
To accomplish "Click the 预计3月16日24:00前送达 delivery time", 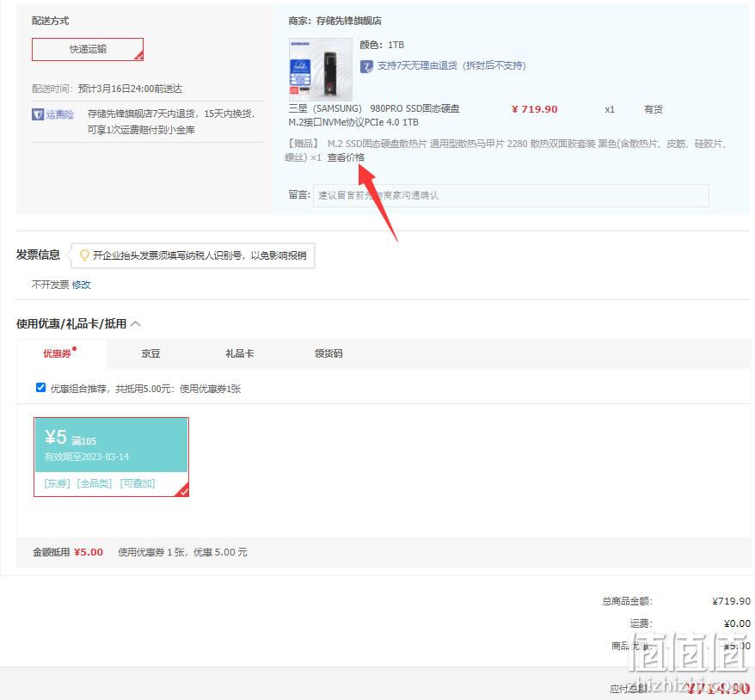I will 130,89.
